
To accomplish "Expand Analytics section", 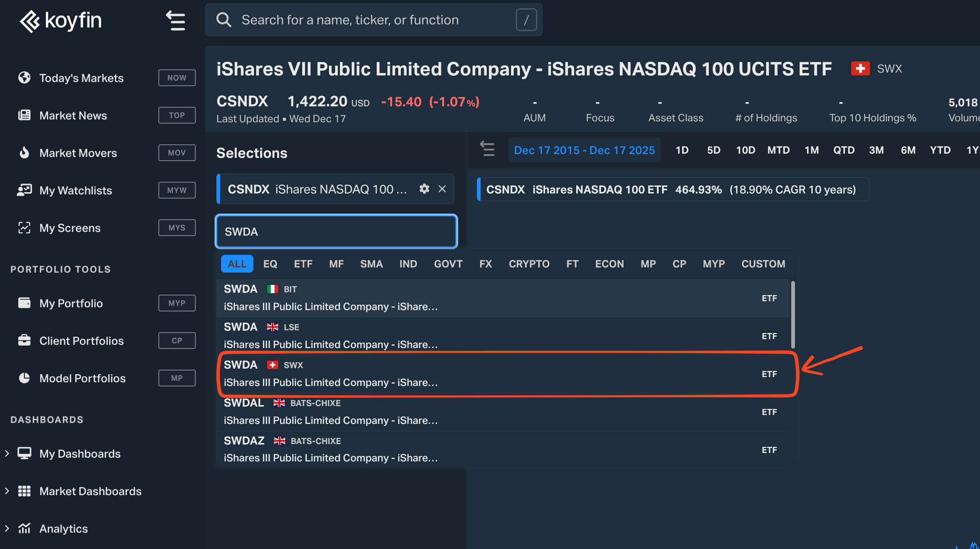I will 7,528.
